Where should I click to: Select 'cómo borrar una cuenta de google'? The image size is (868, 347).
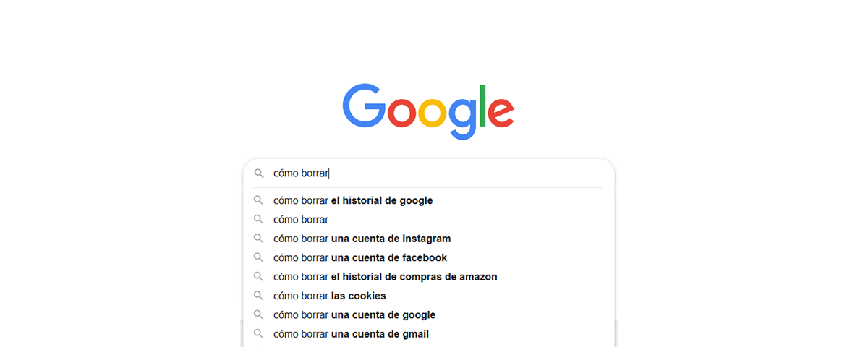(429, 314)
